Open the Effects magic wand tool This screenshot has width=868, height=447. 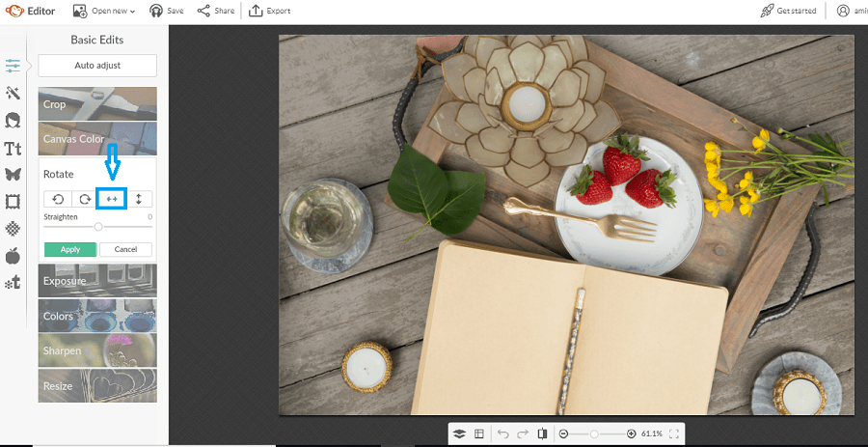click(x=13, y=93)
